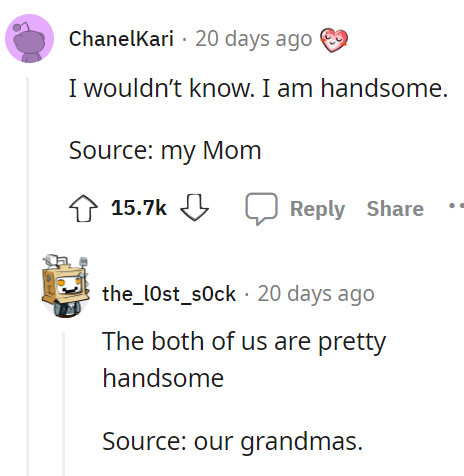Visit ChanelKari's user profile
The width and height of the screenshot is (464, 476).
coord(121,39)
